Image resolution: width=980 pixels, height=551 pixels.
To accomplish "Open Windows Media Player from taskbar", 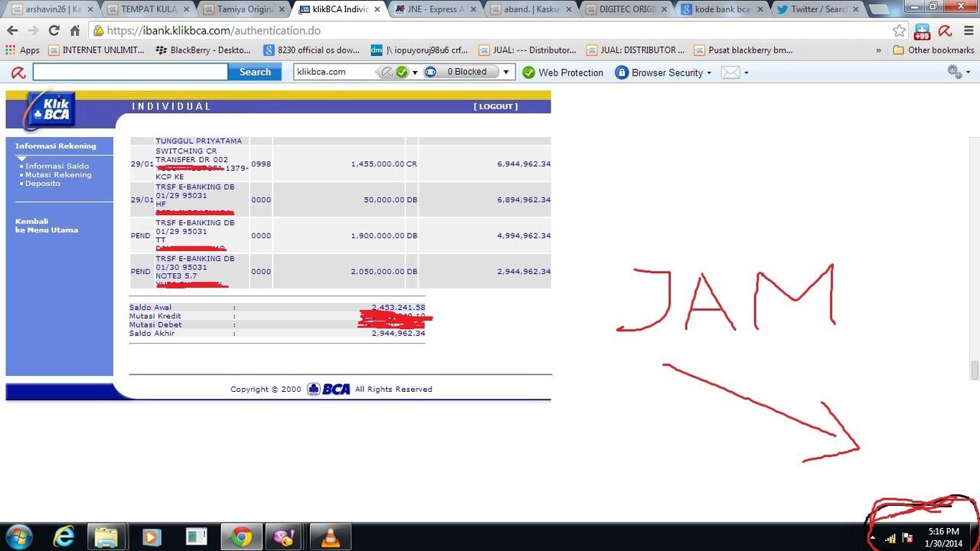I will 152,537.
